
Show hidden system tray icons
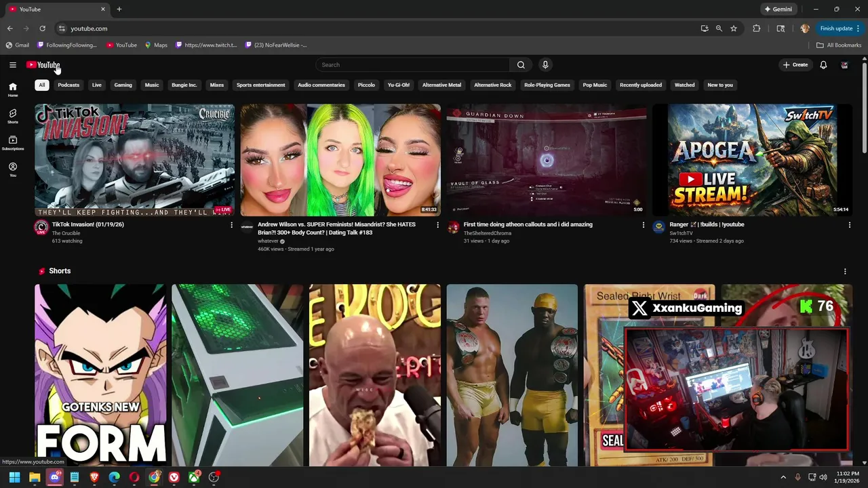pyautogui.click(x=783, y=477)
